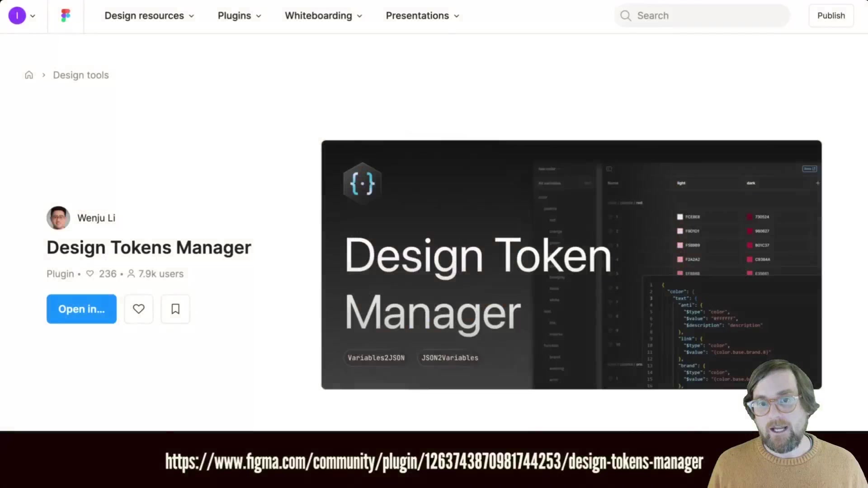868x488 pixels.
Task: Click the Open in... button
Action: 81,309
